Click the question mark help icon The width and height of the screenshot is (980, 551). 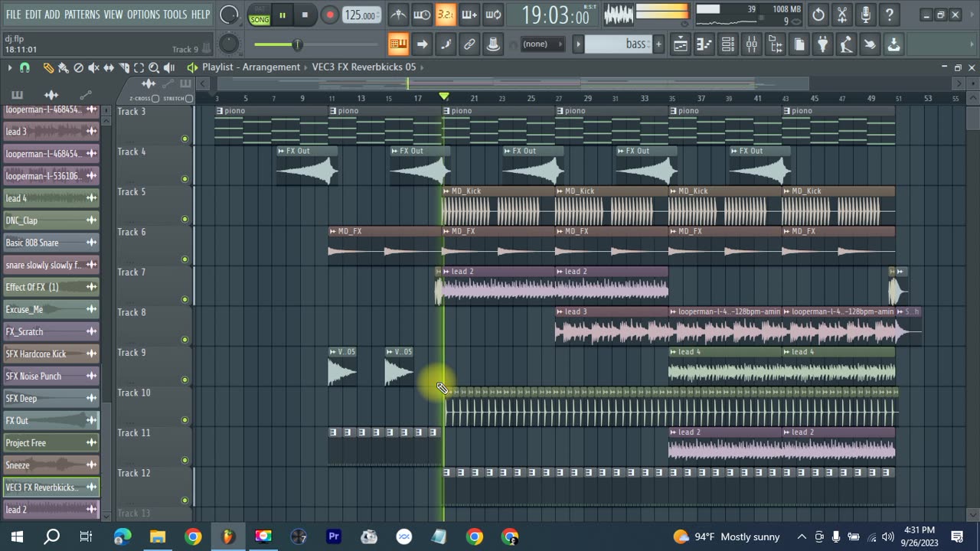(x=890, y=15)
